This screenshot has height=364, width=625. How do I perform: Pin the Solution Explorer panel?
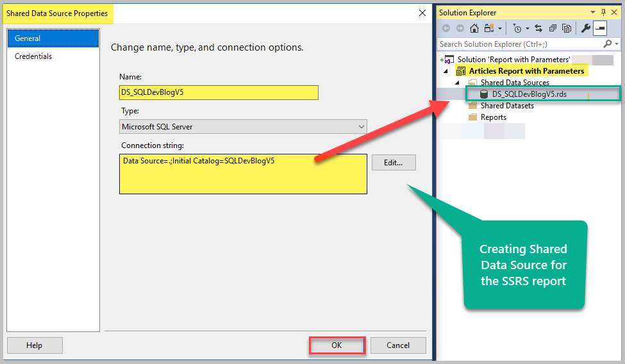tap(603, 12)
